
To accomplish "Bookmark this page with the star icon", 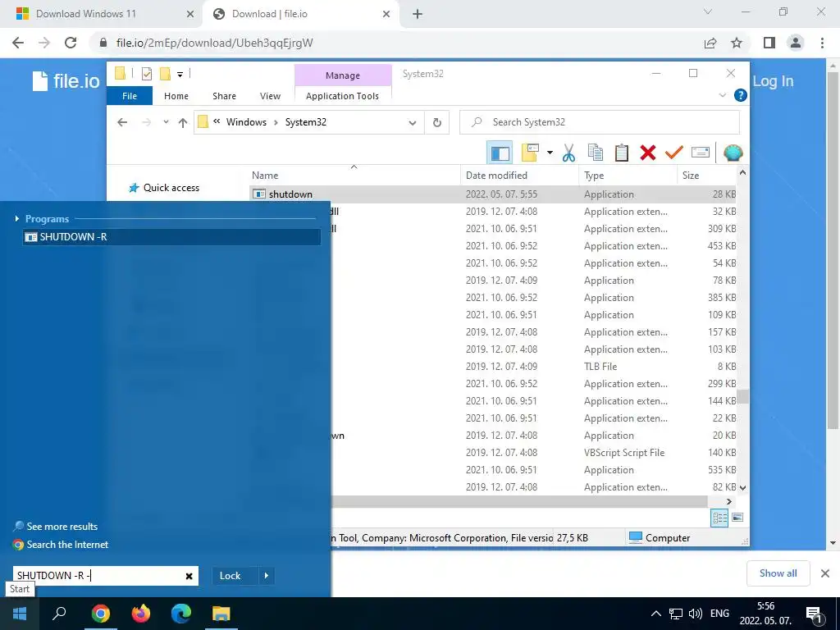I will coord(737,43).
